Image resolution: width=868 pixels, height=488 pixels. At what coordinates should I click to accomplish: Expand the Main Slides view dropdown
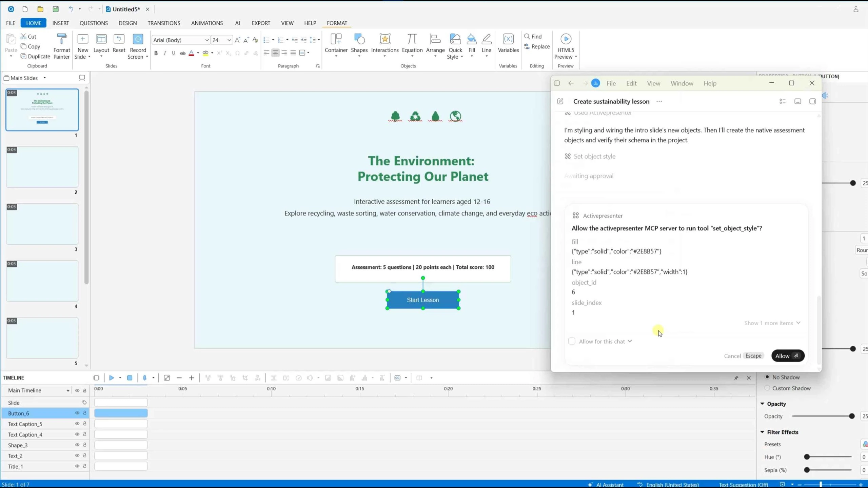(x=44, y=78)
